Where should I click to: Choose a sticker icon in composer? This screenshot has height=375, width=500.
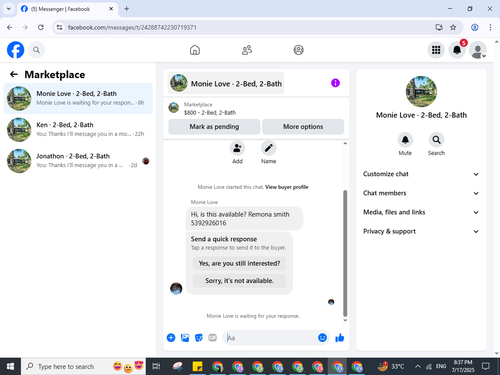(x=199, y=338)
